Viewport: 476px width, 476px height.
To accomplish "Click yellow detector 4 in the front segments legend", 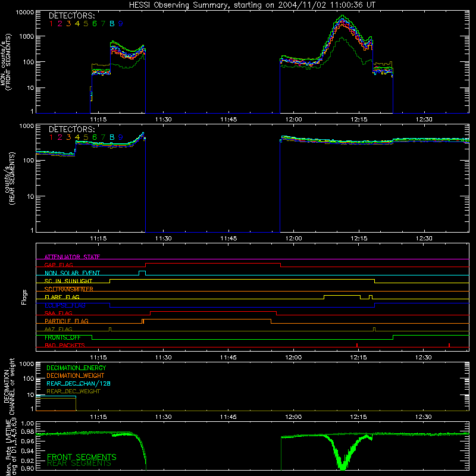I will coord(77,24).
